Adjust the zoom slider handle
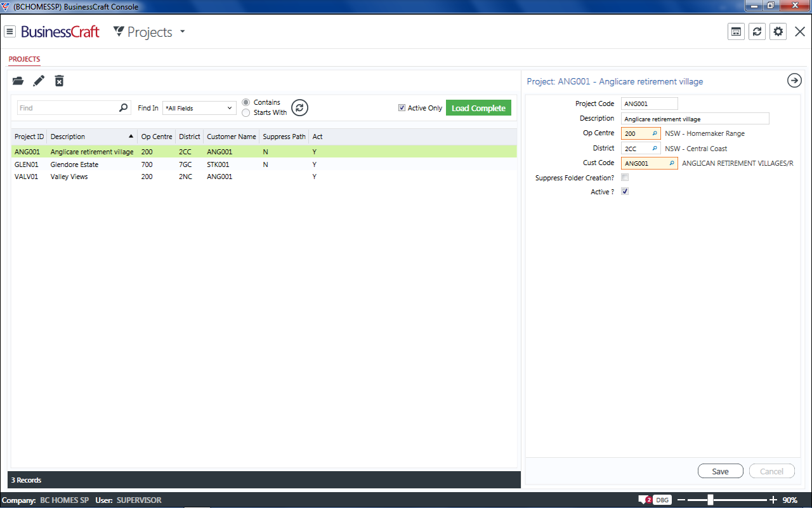The image size is (812, 508). [x=710, y=500]
